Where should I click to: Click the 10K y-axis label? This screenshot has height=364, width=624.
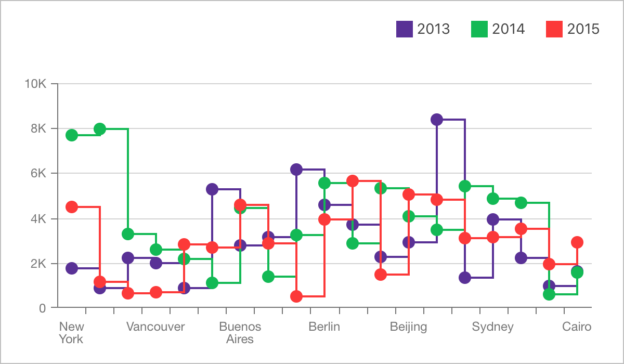click(35, 84)
